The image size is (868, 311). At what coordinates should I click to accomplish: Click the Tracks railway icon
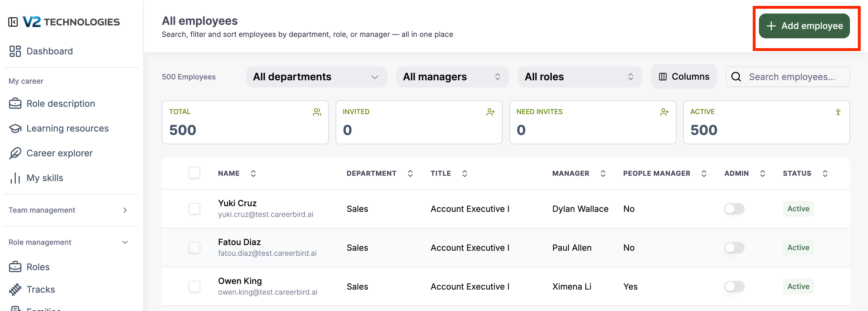pos(15,289)
